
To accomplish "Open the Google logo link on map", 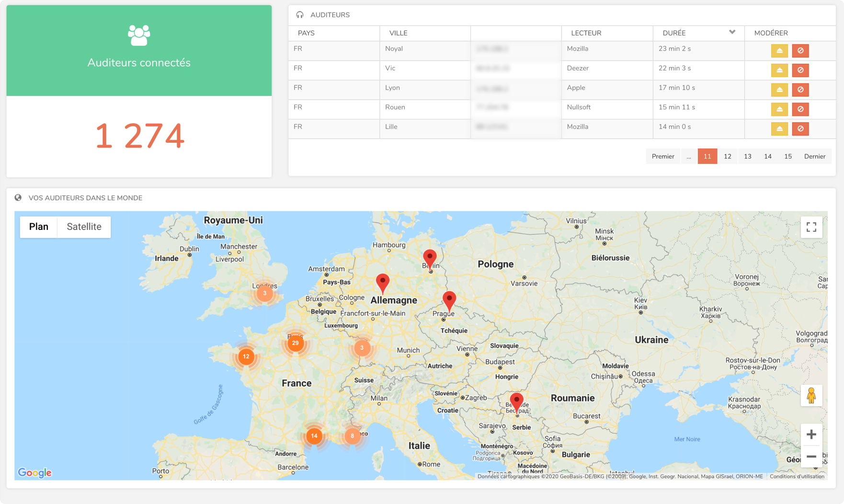I will click(x=34, y=473).
